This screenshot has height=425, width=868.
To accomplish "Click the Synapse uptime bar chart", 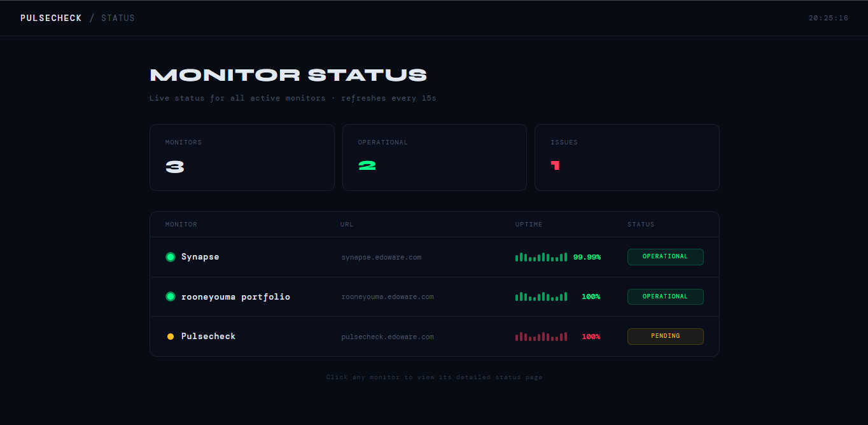I will pyautogui.click(x=541, y=257).
